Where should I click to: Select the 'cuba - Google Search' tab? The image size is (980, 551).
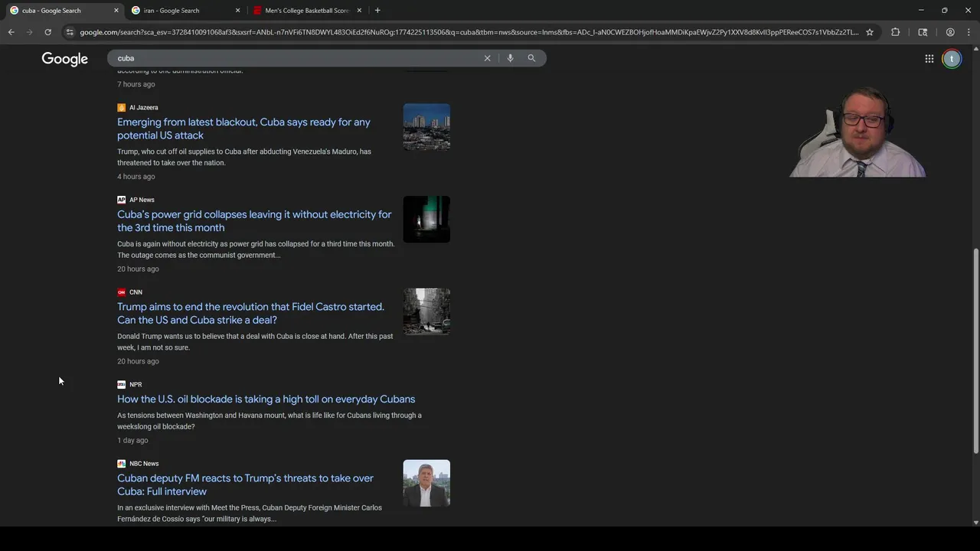click(64, 11)
